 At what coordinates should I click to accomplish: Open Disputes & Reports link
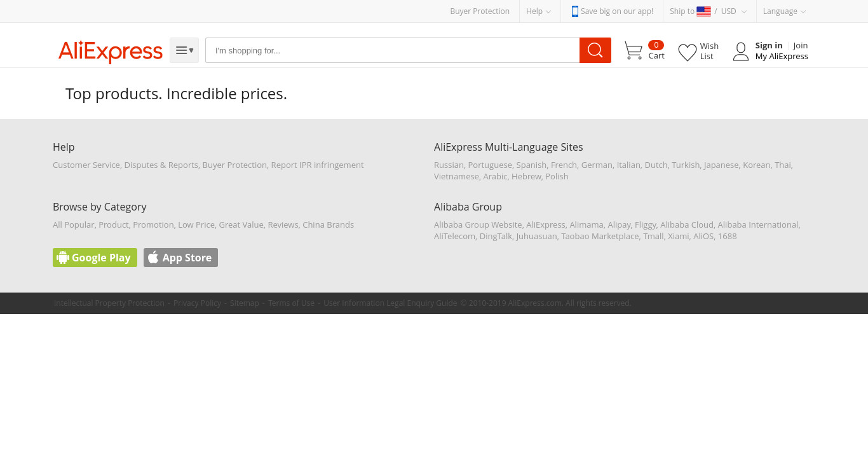161,165
